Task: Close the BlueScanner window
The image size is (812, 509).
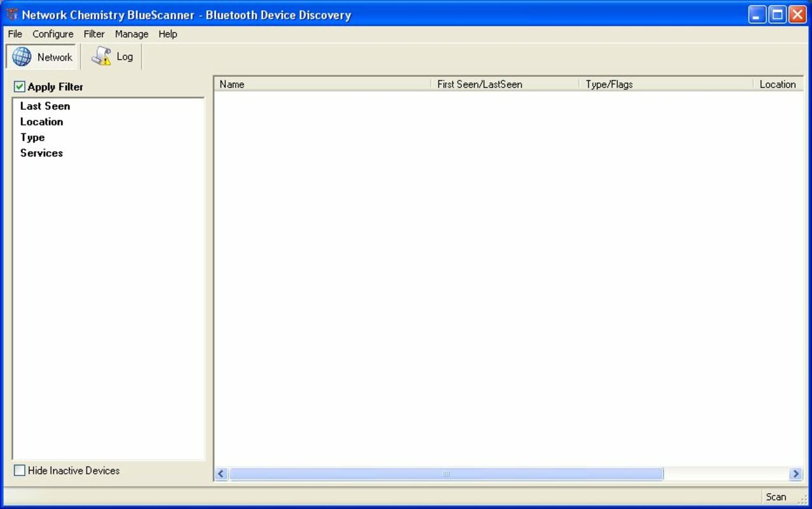Action: click(797, 15)
